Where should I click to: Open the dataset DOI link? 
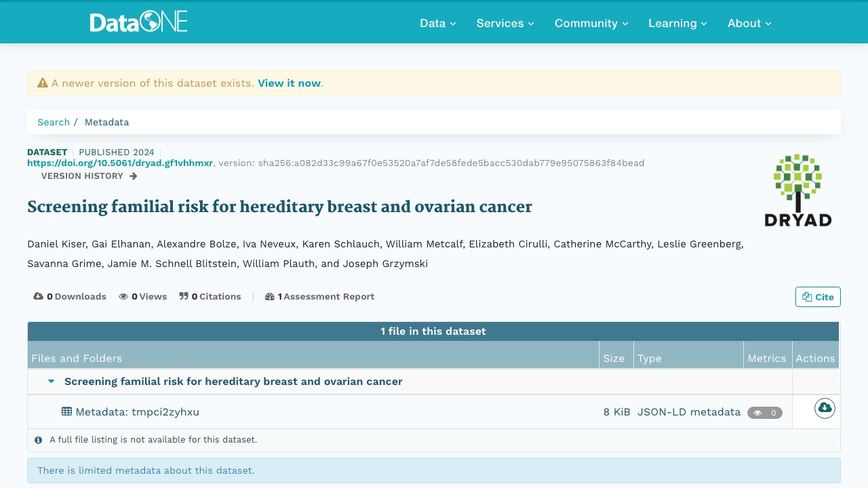pyautogui.click(x=120, y=163)
